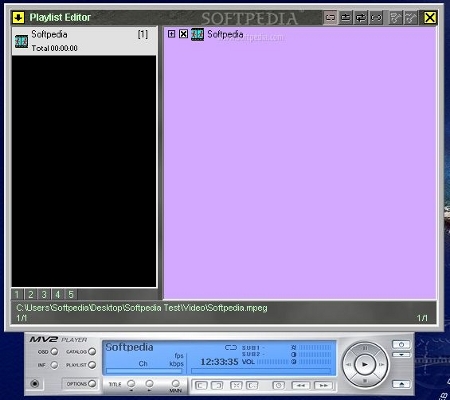
Task: Click the repeat indicator icon in the blue display
Action: click(x=231, y=348)
